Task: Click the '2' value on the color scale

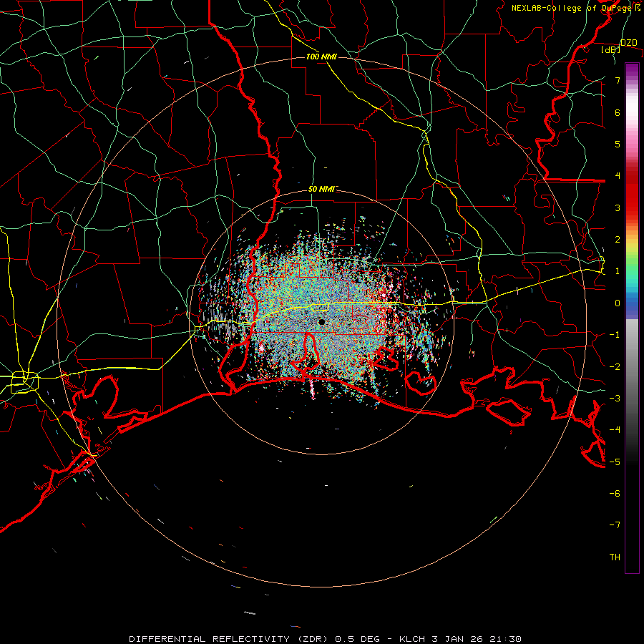Action: tap(618, 239)
